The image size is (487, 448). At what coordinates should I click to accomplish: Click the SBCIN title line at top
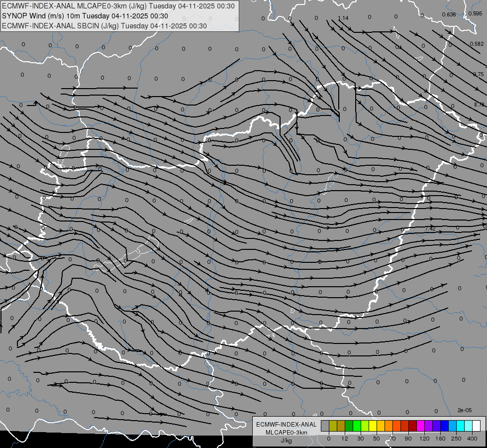[104, 26]
